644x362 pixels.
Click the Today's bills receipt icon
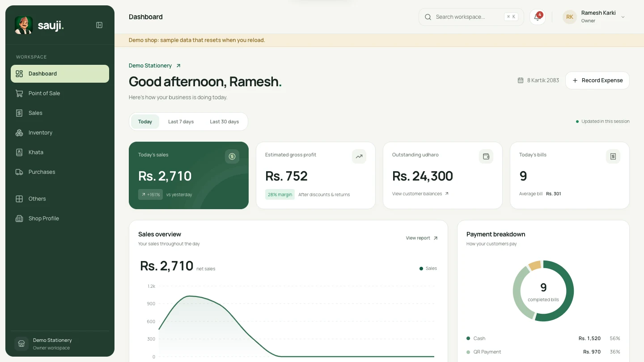coord(613,156)
